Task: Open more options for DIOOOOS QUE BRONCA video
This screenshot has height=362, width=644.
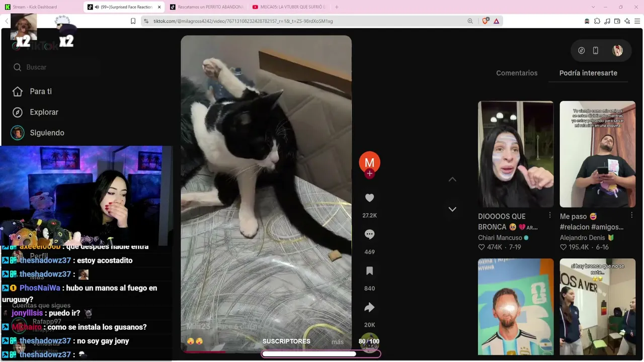Action: coord(550,215)
